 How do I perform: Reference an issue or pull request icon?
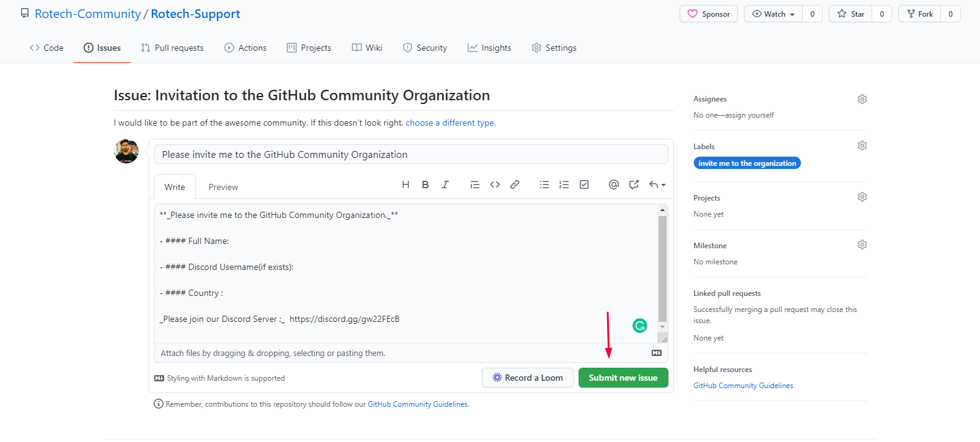[x=634, y=184]
